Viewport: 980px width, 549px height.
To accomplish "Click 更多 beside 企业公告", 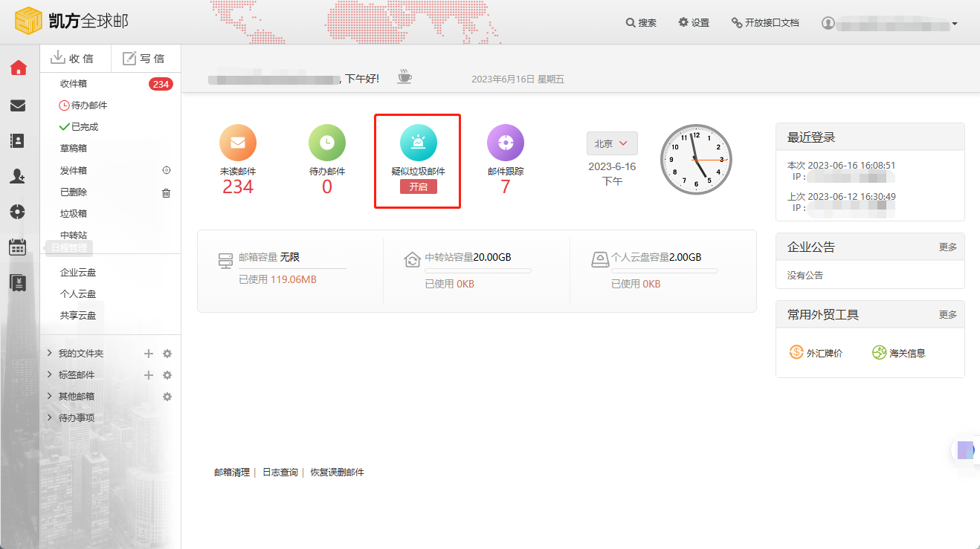I will pyautogui.click(x=948, y=247).
